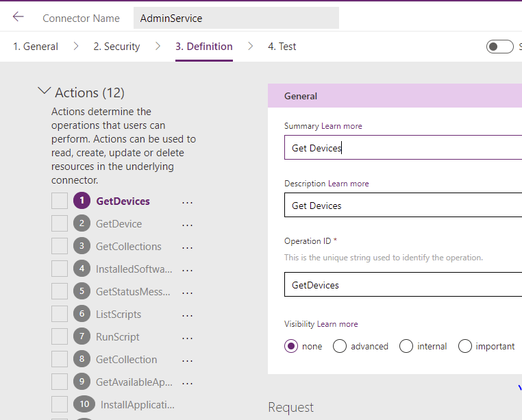Select the 'none' visibility option
This screenshot has height=420, width=522.
tap(291, 346)
